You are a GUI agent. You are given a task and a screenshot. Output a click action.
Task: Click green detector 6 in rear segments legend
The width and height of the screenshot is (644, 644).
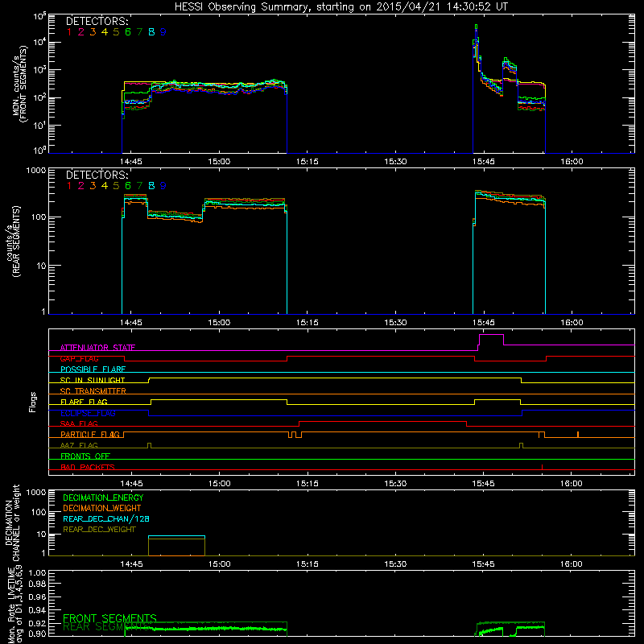(x=128, y=186)
